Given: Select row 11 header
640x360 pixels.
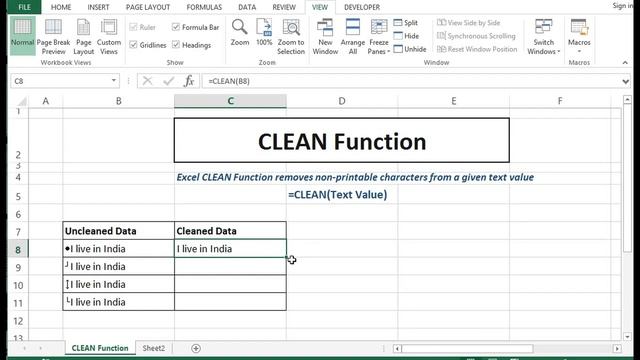Looking at the screenshot, I should tap(18, 302).
